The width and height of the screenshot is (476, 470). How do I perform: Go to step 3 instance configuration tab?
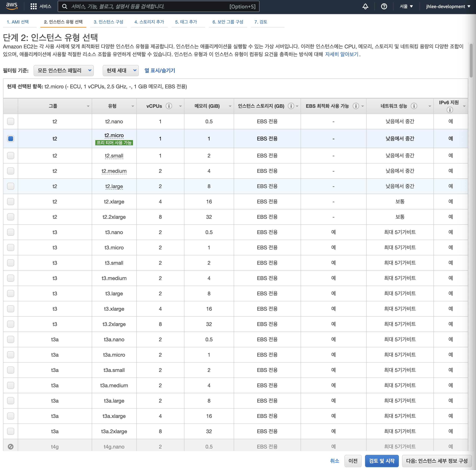click(x=108, y=22)
